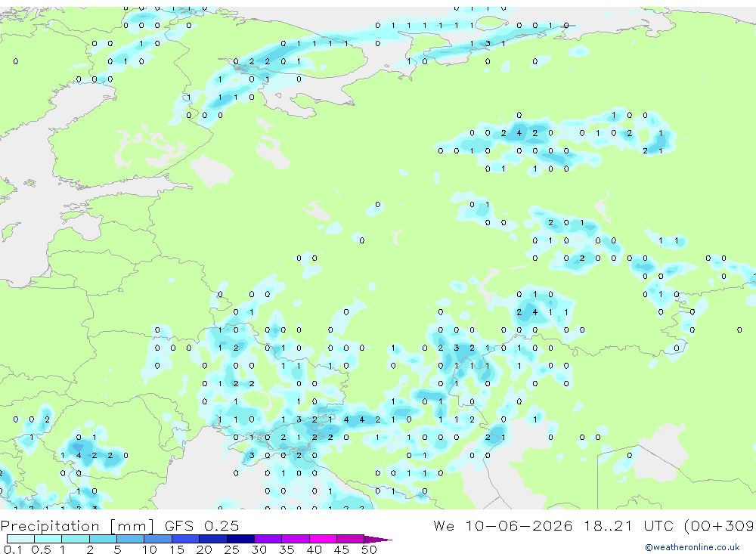Open the weatheronline.co.uk copyright link
This screenshot has height=554, width=756.
[692, 547]
